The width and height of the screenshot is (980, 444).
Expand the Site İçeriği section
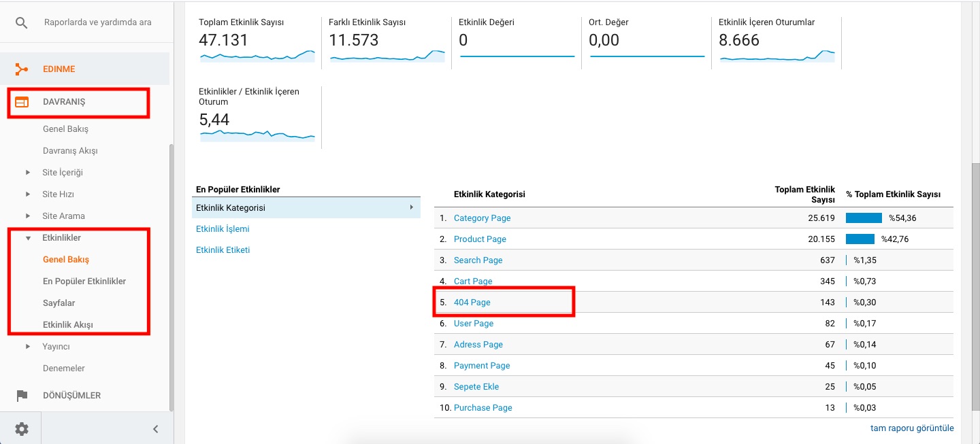[x=28, y=173]
